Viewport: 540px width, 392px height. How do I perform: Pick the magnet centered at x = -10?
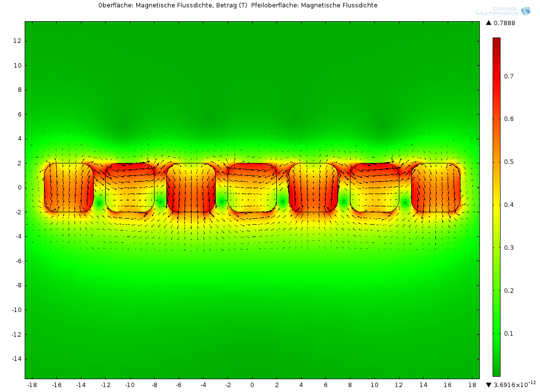click(130, 188)
